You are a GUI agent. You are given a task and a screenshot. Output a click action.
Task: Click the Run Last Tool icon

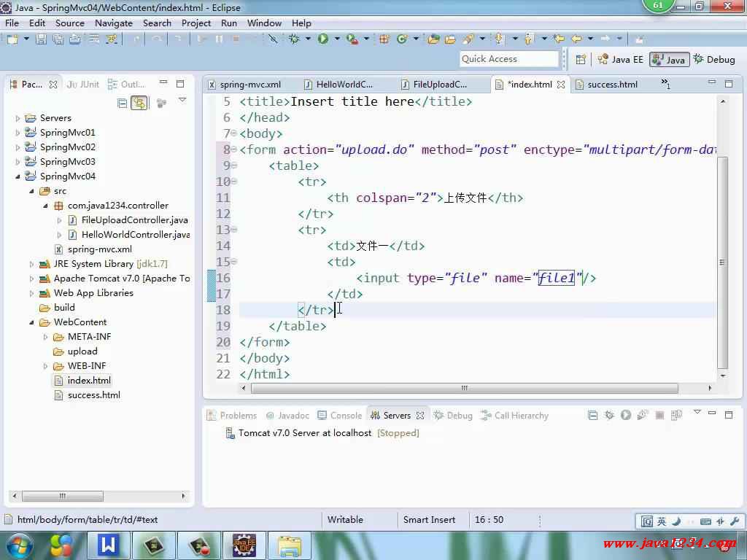352,39
